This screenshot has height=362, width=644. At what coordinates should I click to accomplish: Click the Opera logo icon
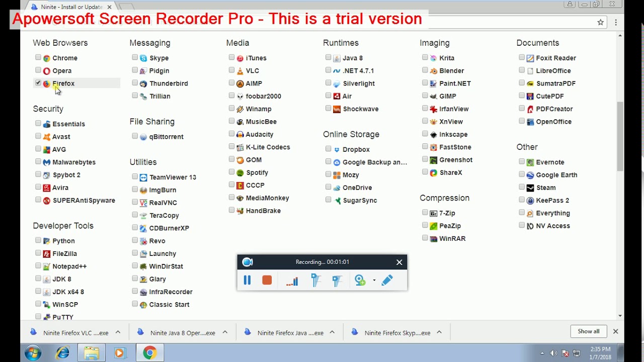[47, 71]
